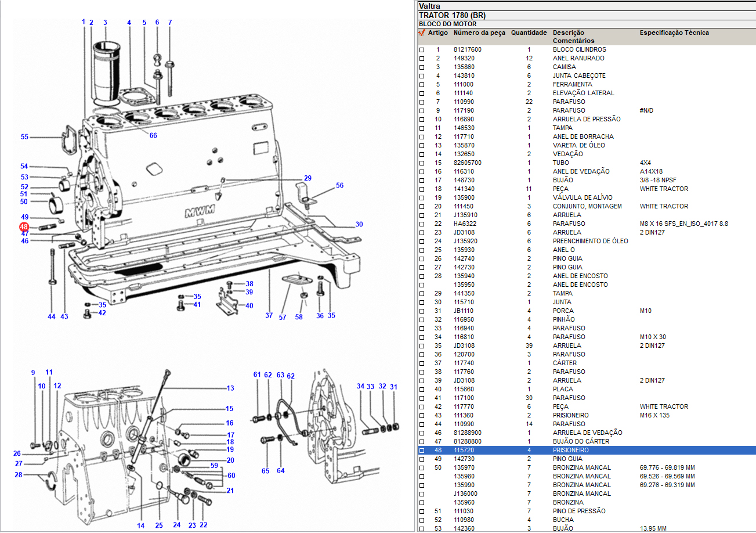
Task: Select callout number 56 bracket in diagram
Action: pyautogui.click(x=339, y=186)
